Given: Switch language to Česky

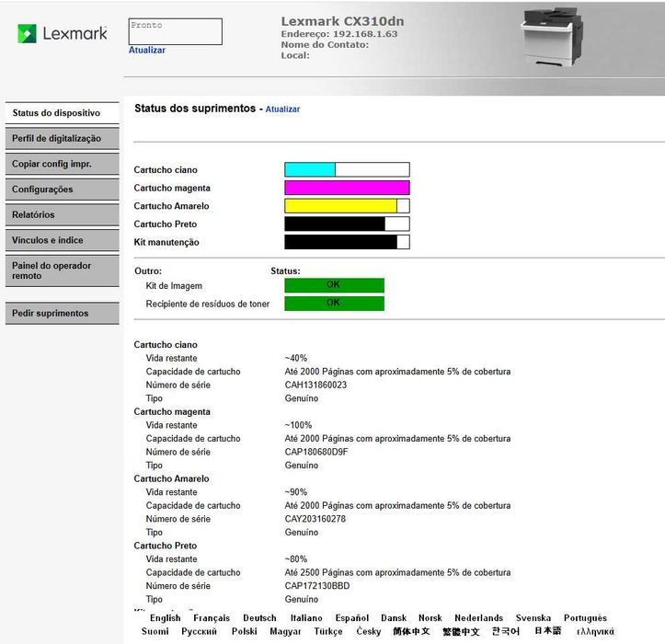Looking at the screenshot, I should pyautogui.click(x=369, y=631).
